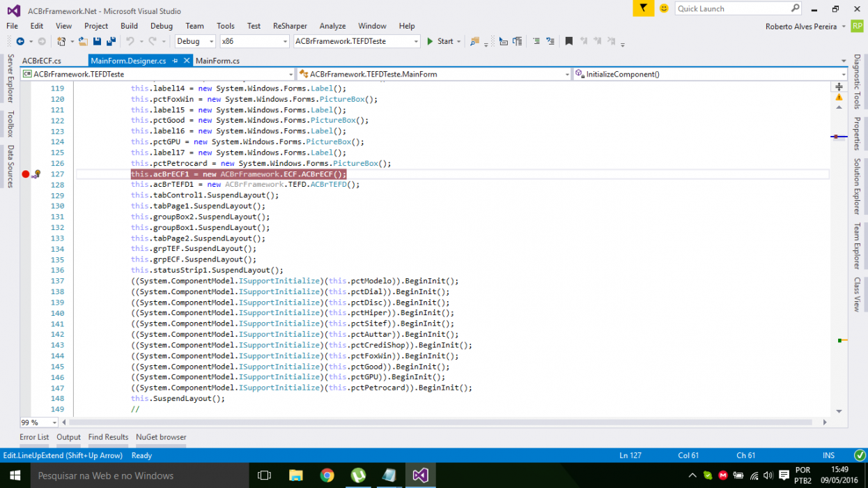Open Chrome from the Windows taskbar

[x=327, y=475]
